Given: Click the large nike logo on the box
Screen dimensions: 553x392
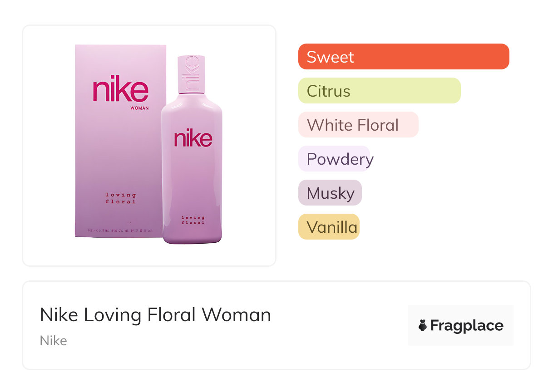Looking at the screenshot, I should coord(120,91).
